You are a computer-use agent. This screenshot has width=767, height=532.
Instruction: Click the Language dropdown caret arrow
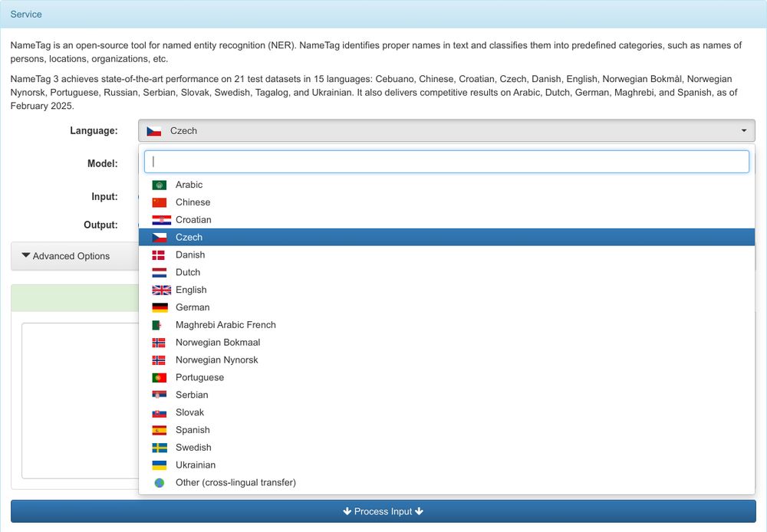click(x=743, y=131)
